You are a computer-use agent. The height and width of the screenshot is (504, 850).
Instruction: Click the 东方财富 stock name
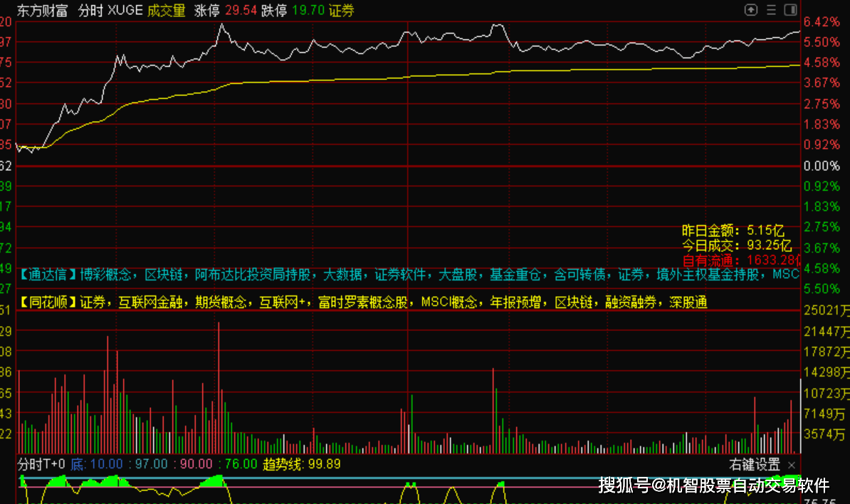coord(41,10)
